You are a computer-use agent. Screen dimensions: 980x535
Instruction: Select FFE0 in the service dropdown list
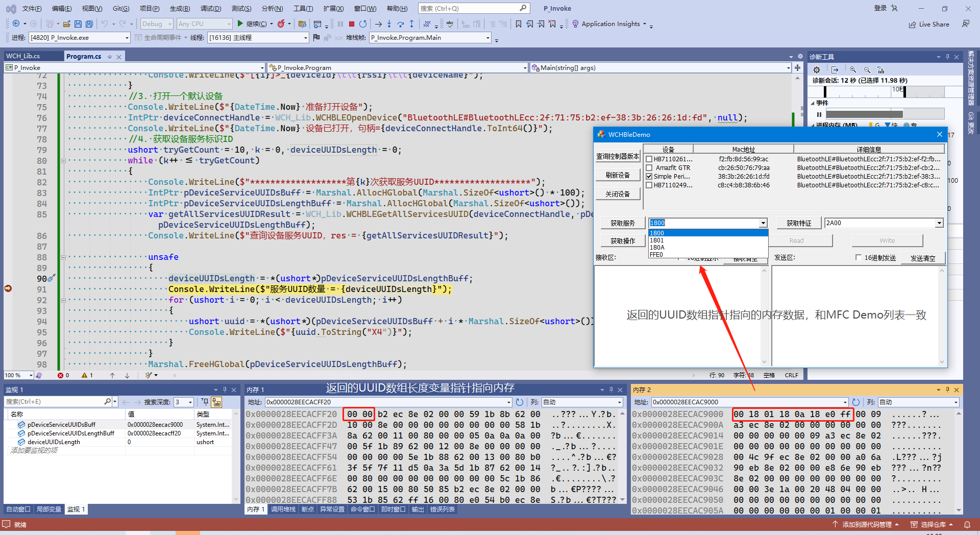click(708, 255)
